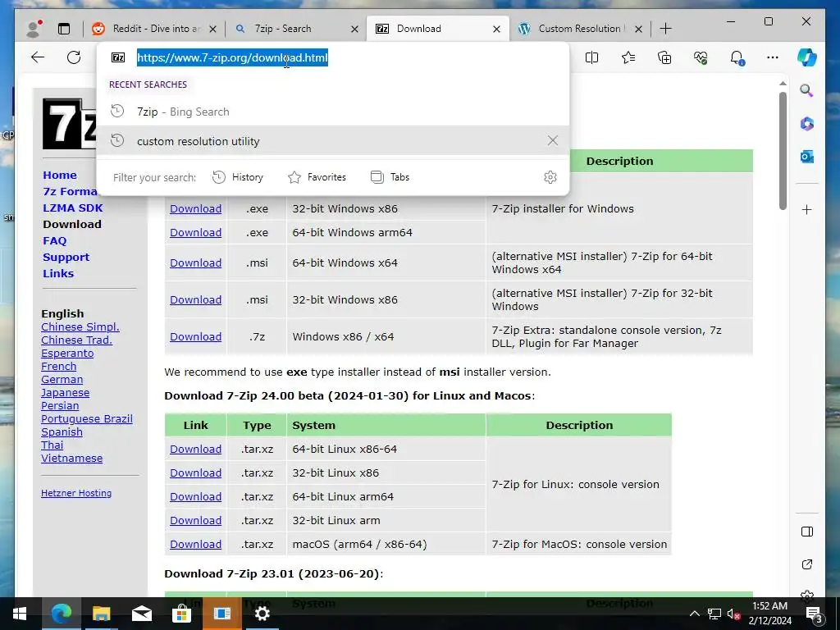Download macOS (arm64 / x86-64) .tar.xz
The image size is (840, 630).
tap(195, 545)
